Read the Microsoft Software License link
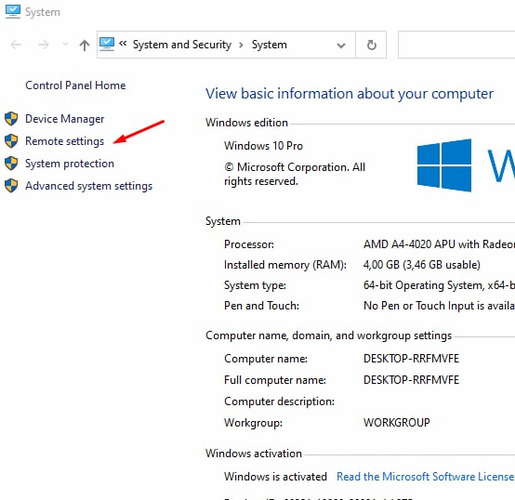This screenshot has width=515, height=500. pyautogui.click(x=425, y=477)
